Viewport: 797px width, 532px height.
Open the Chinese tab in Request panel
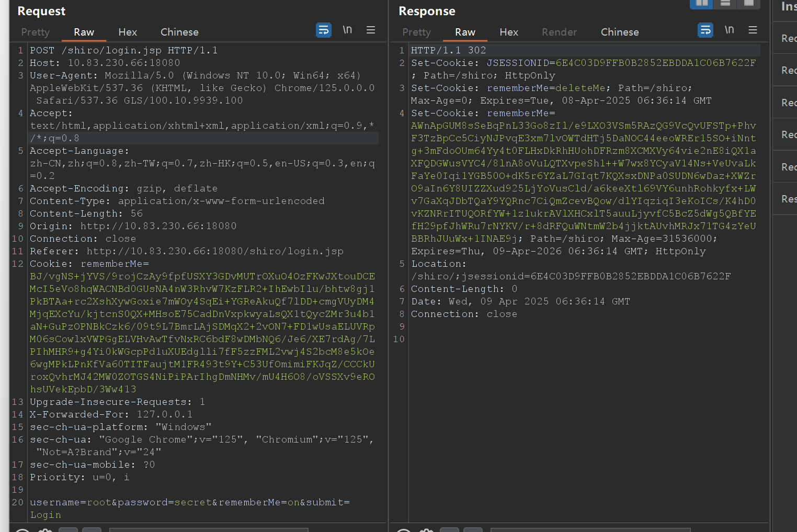pyautogui.click(x=179, y=32)
